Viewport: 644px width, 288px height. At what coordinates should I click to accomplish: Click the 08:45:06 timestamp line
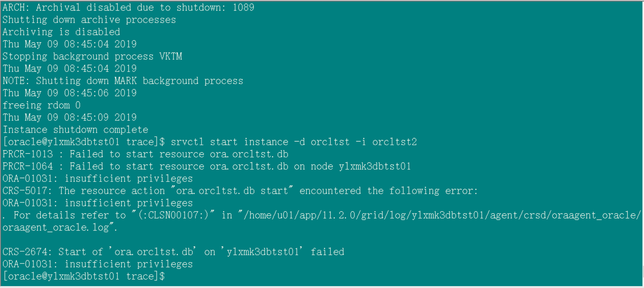(70, 93)
